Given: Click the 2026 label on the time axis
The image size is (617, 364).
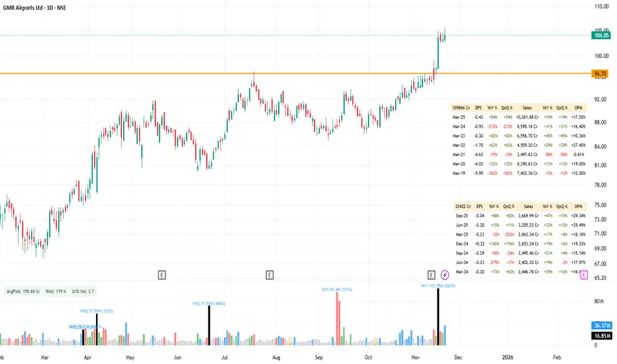Looking at the screenshot, I should tap(508, 357).
